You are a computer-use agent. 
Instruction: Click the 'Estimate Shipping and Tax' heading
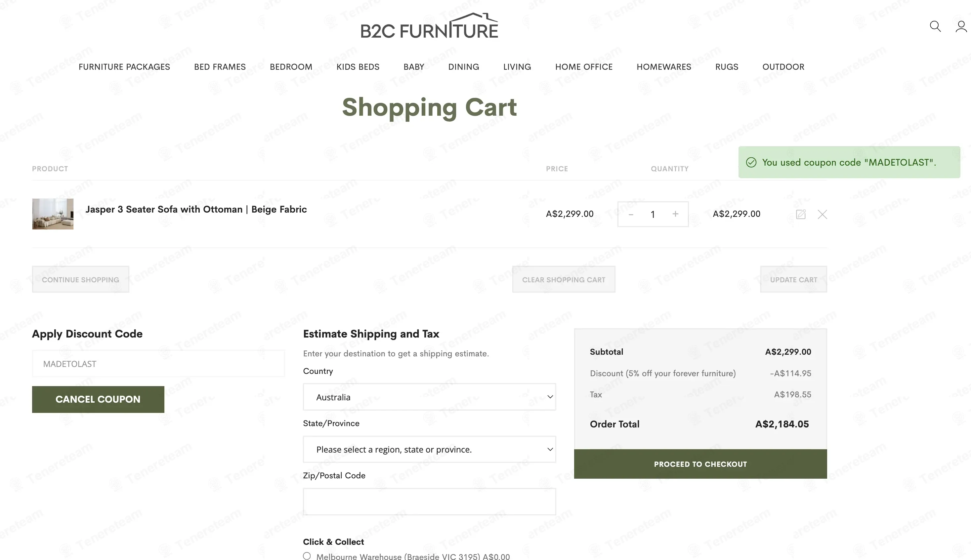click(x=371, y=334)
